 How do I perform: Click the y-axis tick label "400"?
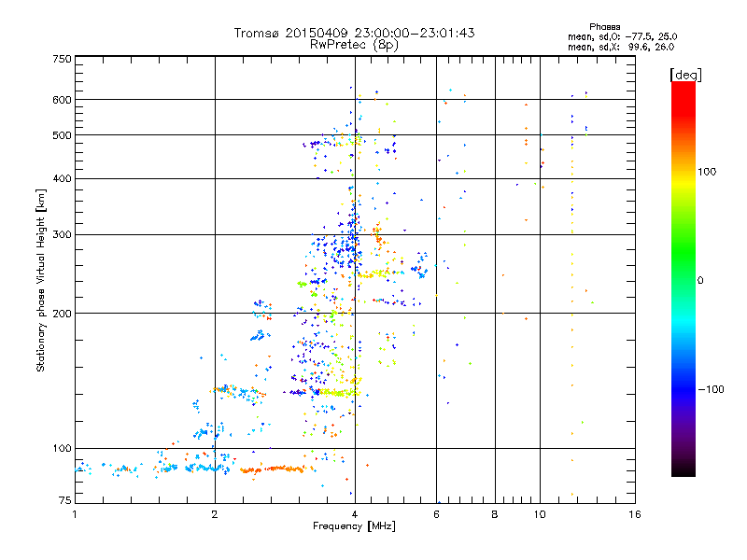click(x=62, y=178)
